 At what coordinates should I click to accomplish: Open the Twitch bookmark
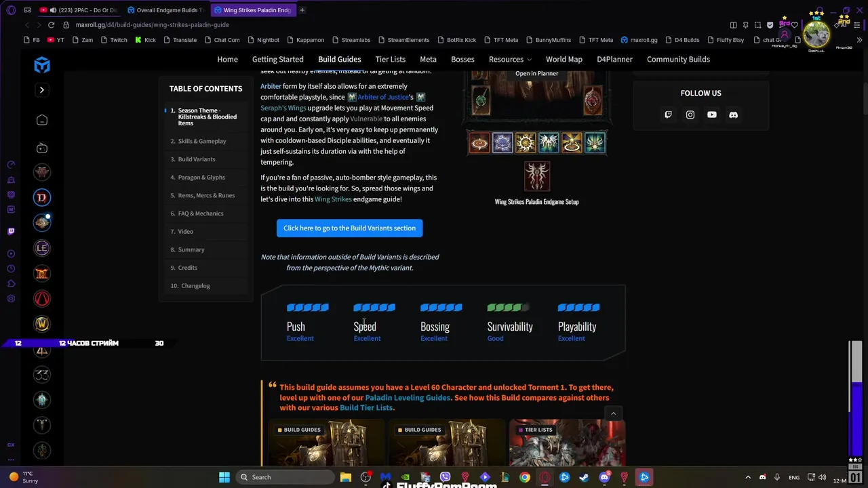113,40
